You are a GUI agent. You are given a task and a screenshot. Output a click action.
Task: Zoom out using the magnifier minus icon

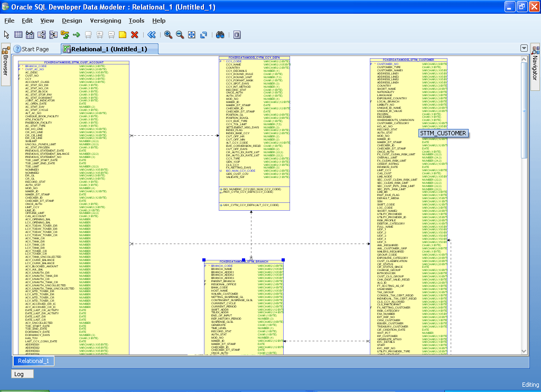coord(180,34)
